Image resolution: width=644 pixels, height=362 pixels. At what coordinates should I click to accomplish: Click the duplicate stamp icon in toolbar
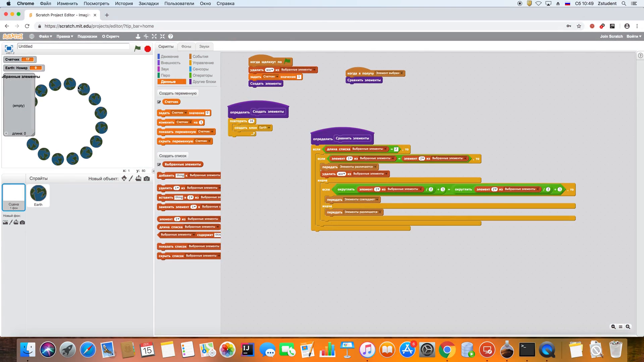tap(138, 36)
